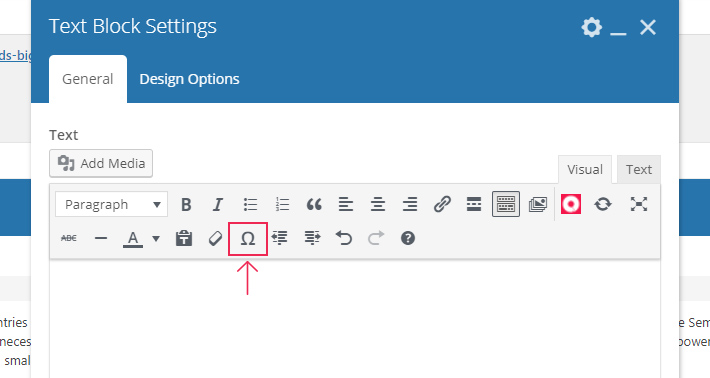Apply strikethrough formatting
The image size is (710, 378).
pyautogui.click(x=68, y=238)
